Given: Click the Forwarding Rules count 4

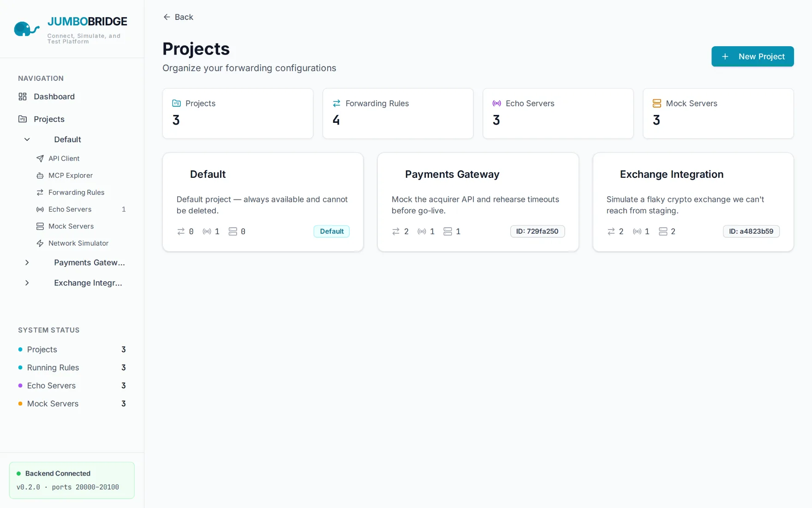Looking at the screenshot, I should point(336,120).
